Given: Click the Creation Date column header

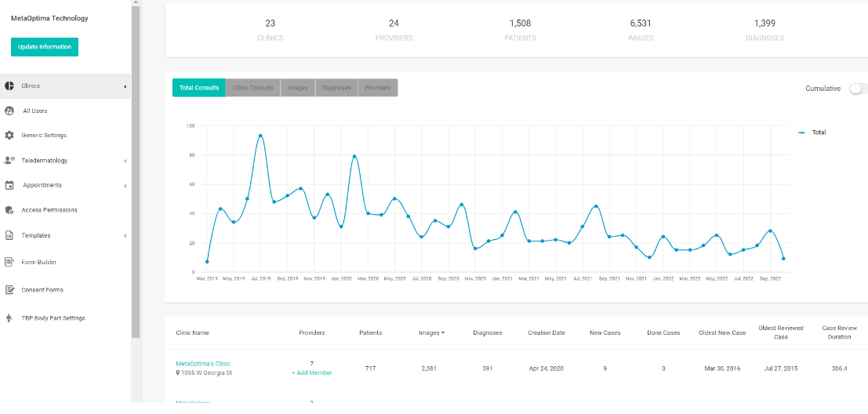Looking at the screenshot, I should tap(547, 332).
